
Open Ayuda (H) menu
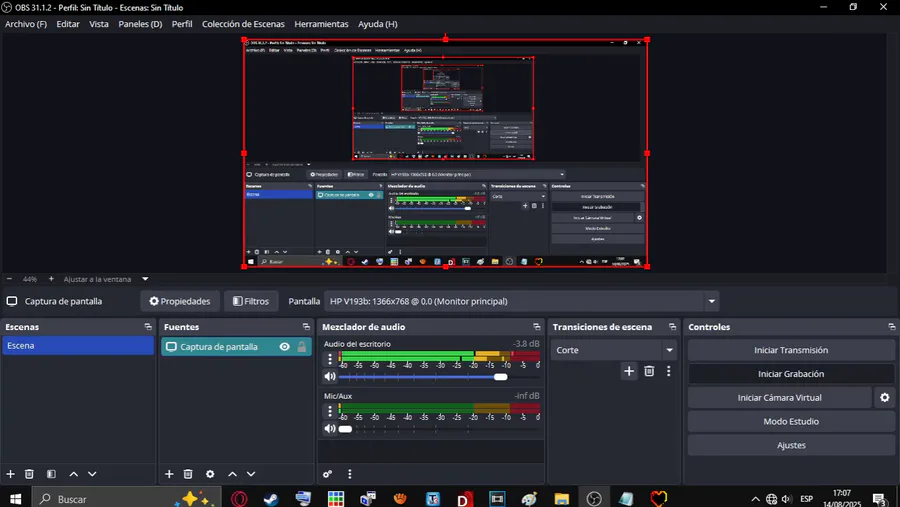pyautogui.click(x=378, y=24)
